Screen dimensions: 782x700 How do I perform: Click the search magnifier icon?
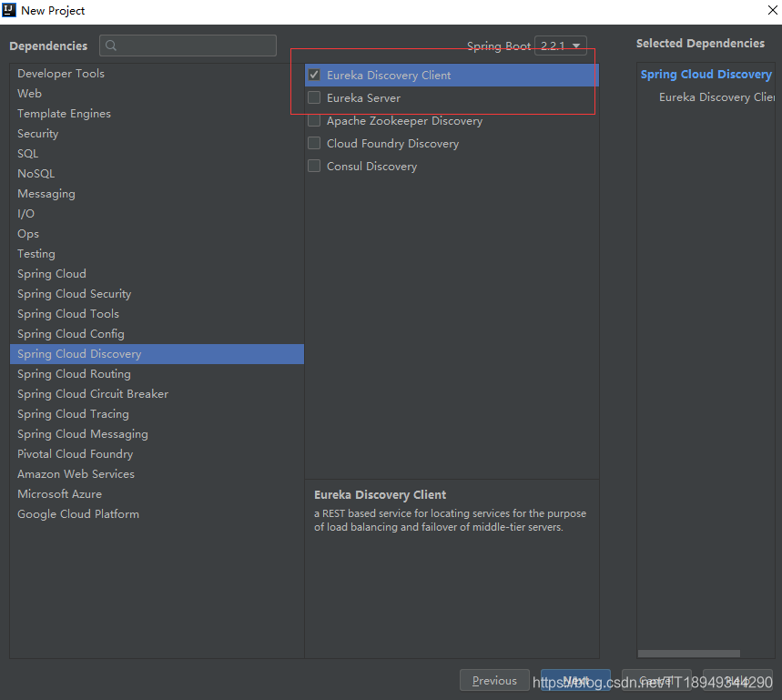111,46
